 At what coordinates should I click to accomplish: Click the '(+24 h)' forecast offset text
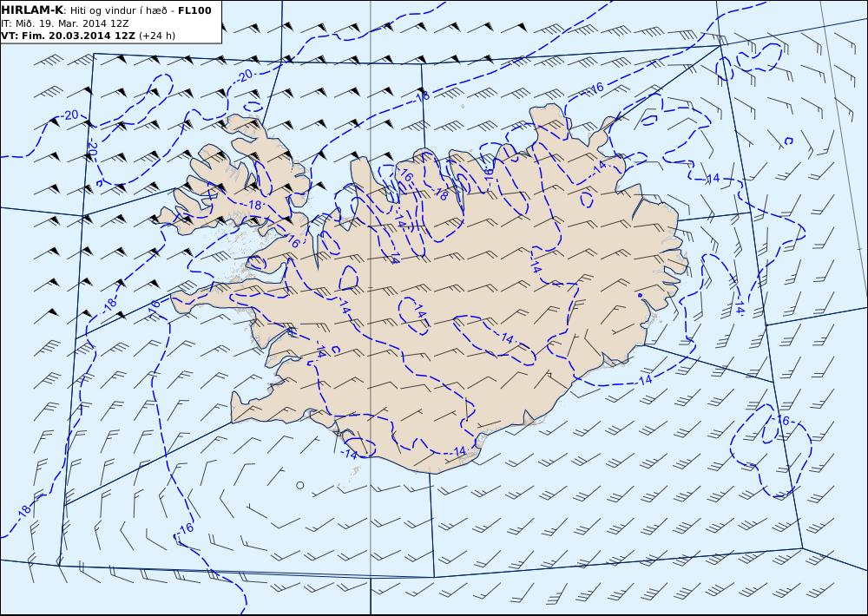click(x=156, y=36)
